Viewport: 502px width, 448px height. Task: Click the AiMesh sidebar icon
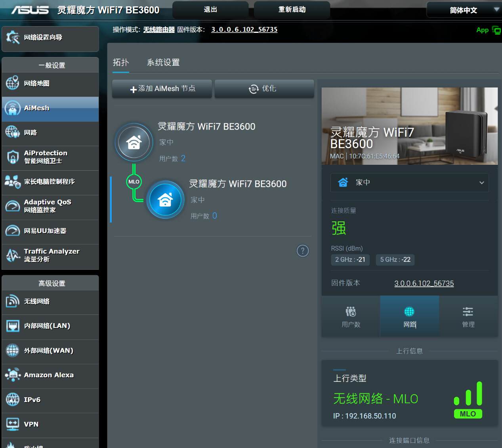13,108
